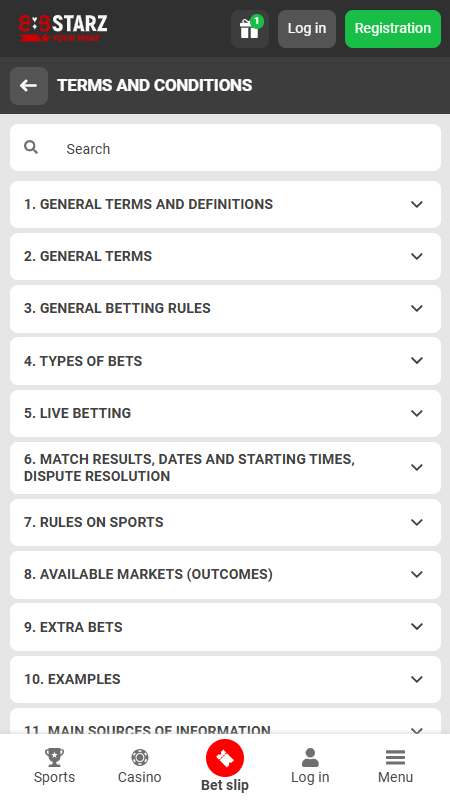Open Casino via the chip icon
This screenshot has width=450, height=800.
tap(140, 757)
